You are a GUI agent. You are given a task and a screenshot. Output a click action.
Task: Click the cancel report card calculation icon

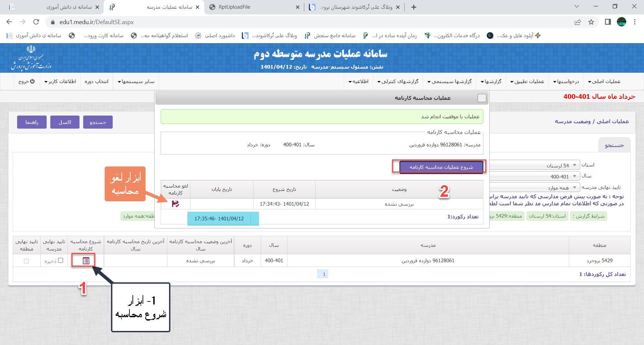coord(175,204)
